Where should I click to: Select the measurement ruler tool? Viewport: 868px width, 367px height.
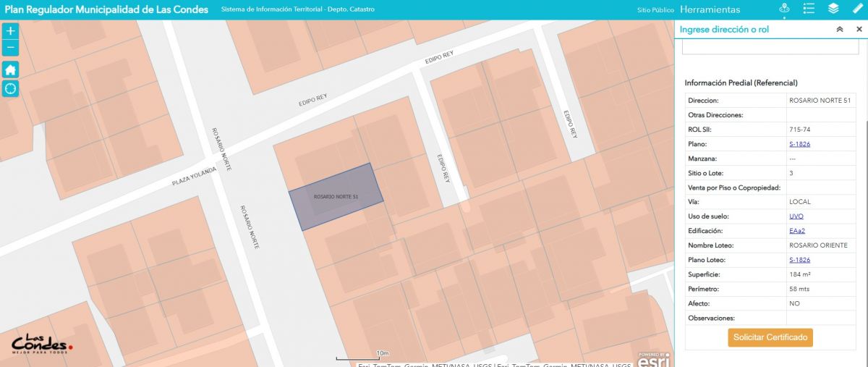(858, 9)
